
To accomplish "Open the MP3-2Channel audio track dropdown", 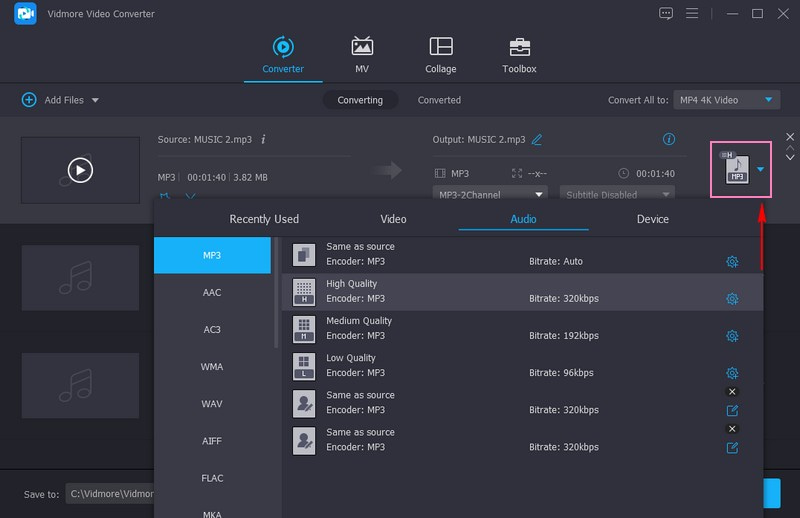I will pos(490,195).
